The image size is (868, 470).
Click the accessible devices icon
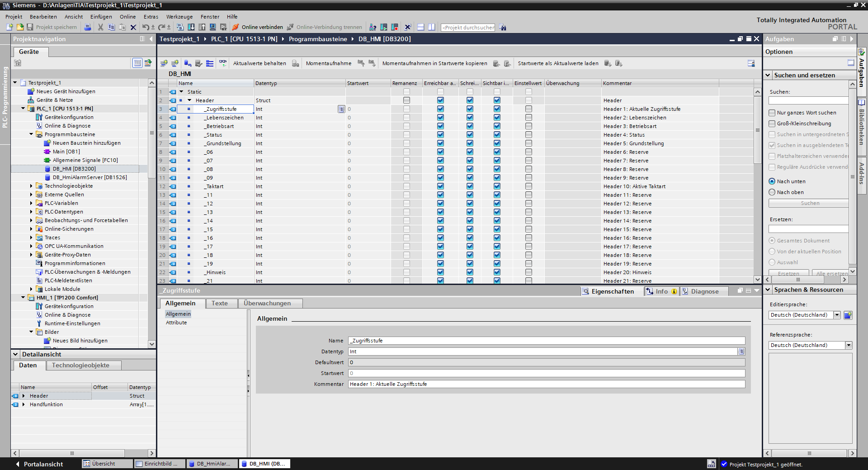(373, 27)
